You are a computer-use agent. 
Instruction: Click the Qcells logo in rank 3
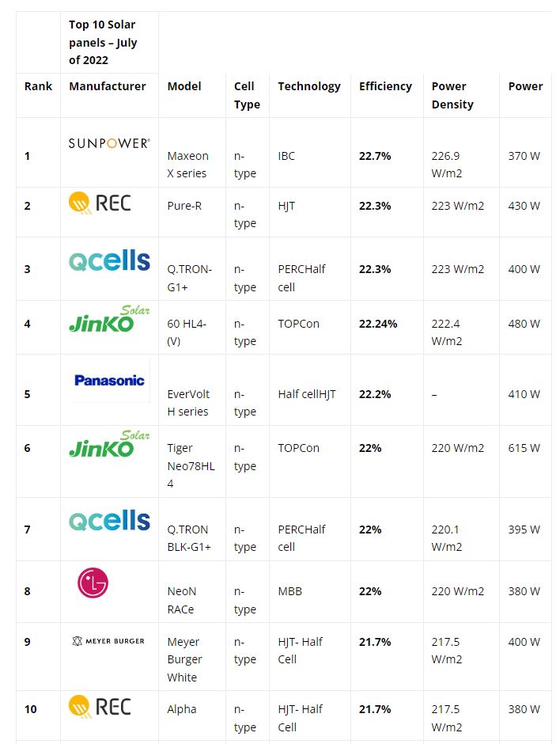click(109, 260)
